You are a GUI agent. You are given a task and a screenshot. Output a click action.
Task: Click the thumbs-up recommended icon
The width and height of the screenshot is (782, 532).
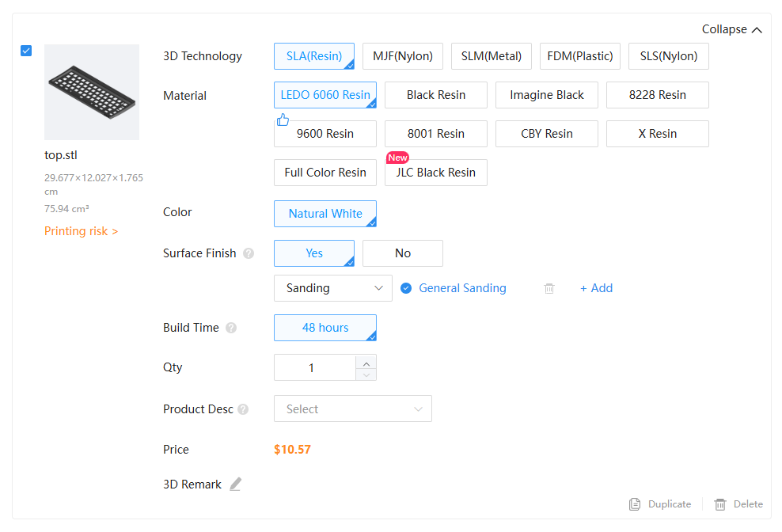click(283, 120)
